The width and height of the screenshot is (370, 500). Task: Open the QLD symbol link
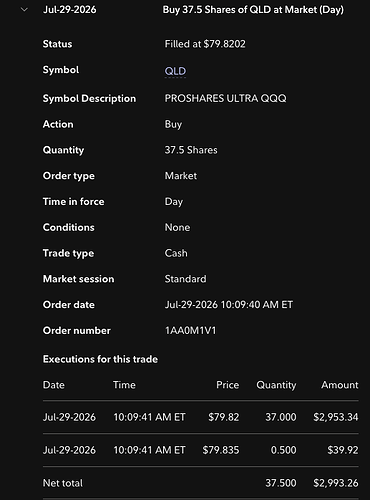(175, 71)
